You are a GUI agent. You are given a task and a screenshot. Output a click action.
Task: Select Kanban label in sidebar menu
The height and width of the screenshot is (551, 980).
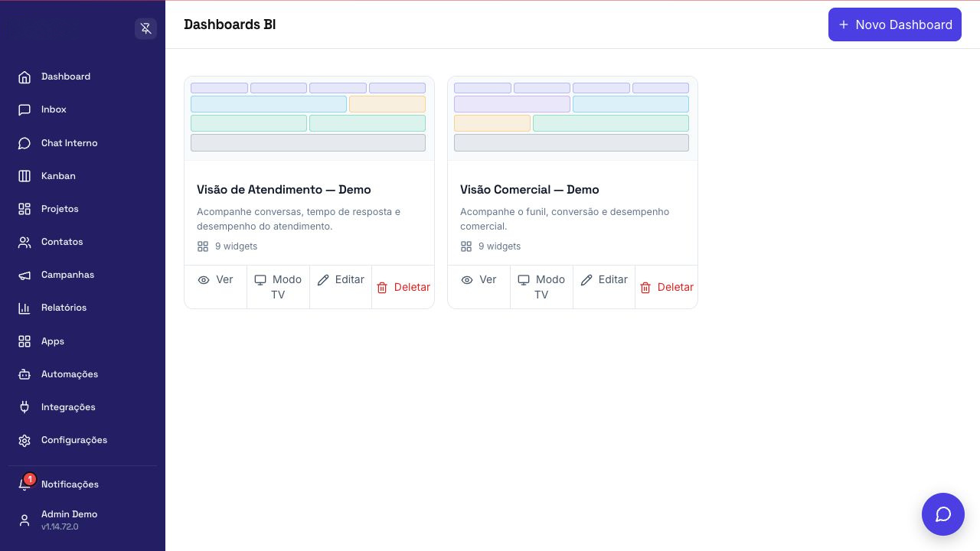[58, 176]
